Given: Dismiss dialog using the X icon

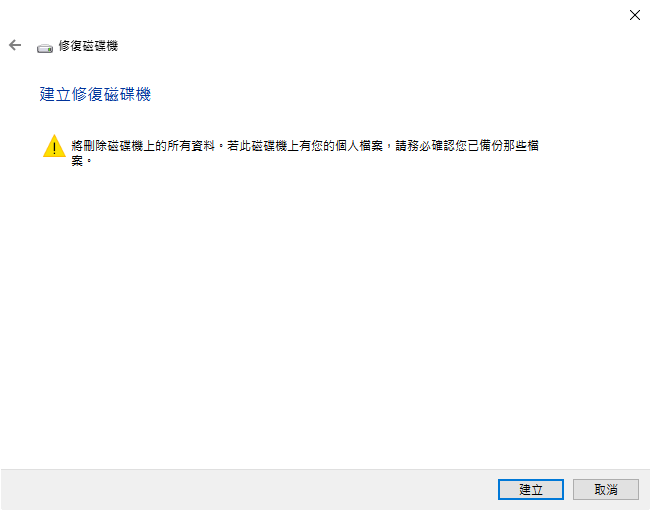Looking at the screenshot, I should point(634,15).
